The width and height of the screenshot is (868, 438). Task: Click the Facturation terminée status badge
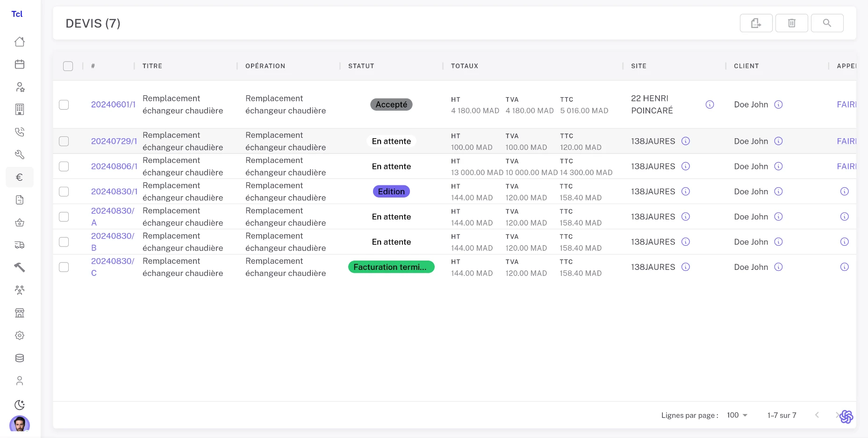[x=391, y=267]
